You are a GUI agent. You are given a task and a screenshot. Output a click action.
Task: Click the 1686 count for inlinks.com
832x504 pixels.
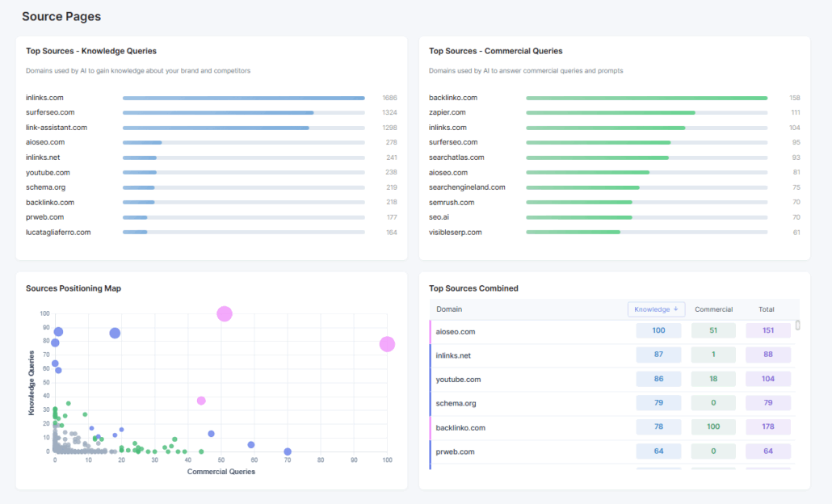[x=389, y=98]
